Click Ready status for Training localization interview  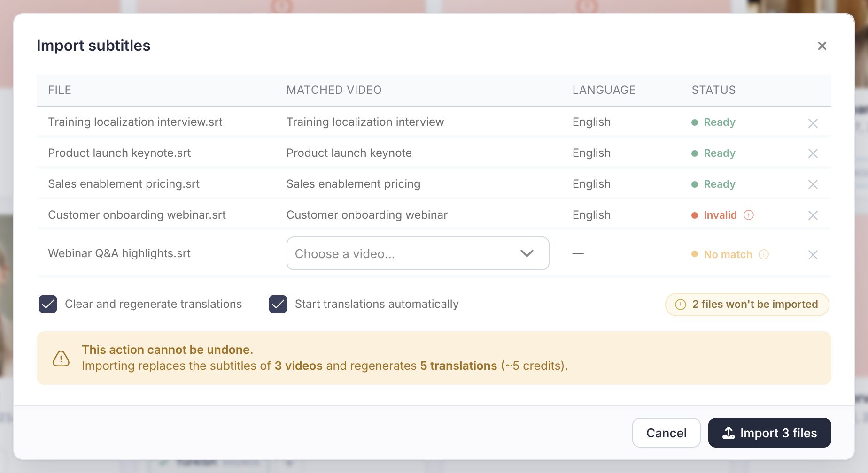719,122
